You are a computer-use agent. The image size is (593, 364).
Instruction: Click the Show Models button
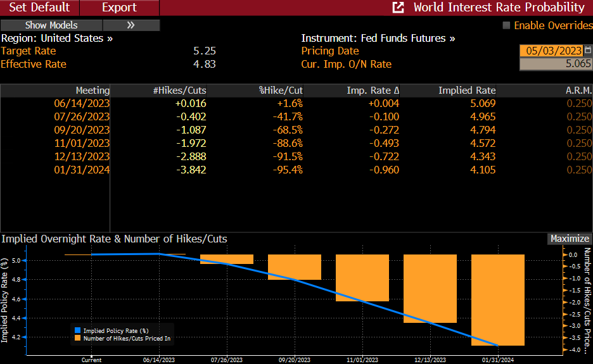pos(51,25)
